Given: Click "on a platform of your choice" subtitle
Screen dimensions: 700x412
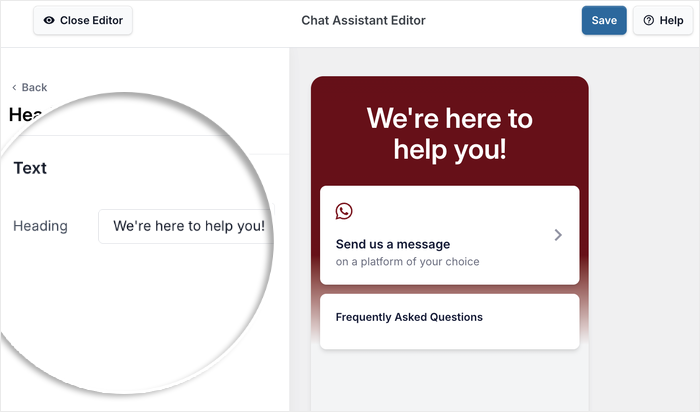Looking at the screenshot, I should click(x=407, y=262).
